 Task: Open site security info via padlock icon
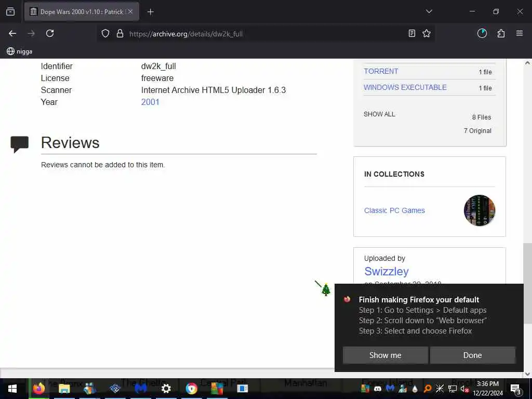120,33
